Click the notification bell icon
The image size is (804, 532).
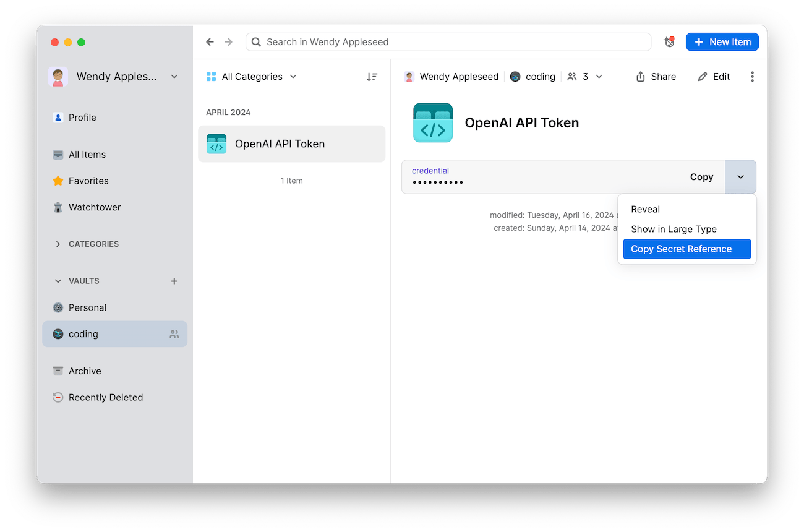tap(670, 41)
